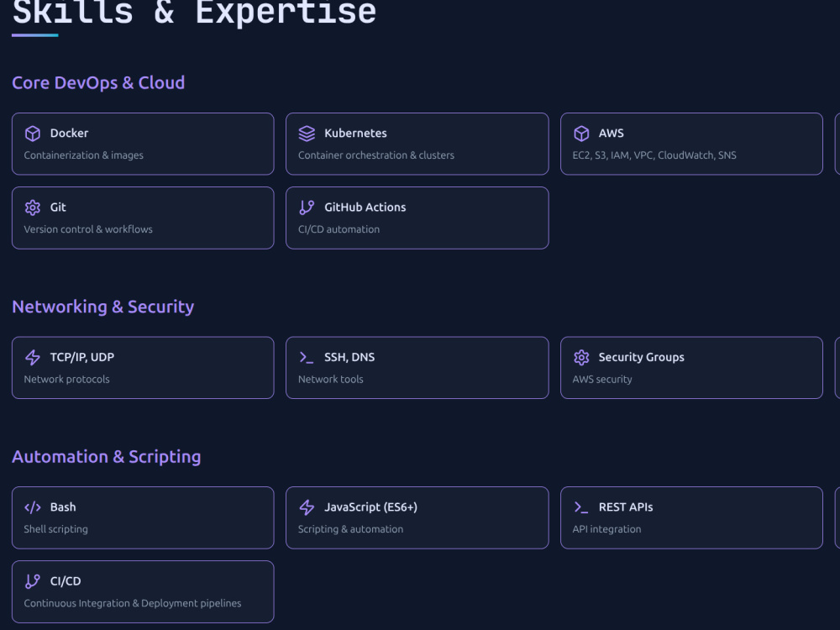The image size is (840, 630).
Task: Click the Git gear icon
Action: (33, 207)
